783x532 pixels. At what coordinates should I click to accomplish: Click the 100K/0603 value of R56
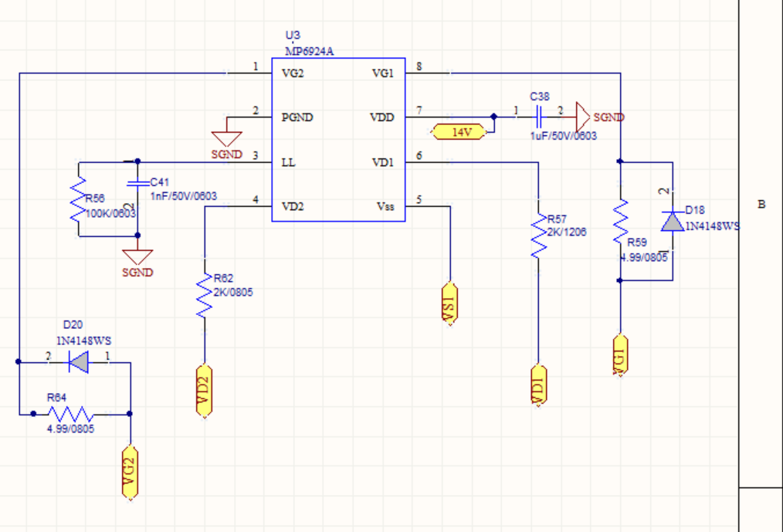click(x=110, y=214)
